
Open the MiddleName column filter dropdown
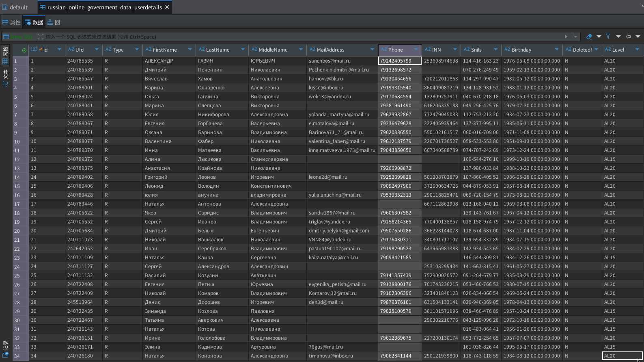tap(301, 50)
